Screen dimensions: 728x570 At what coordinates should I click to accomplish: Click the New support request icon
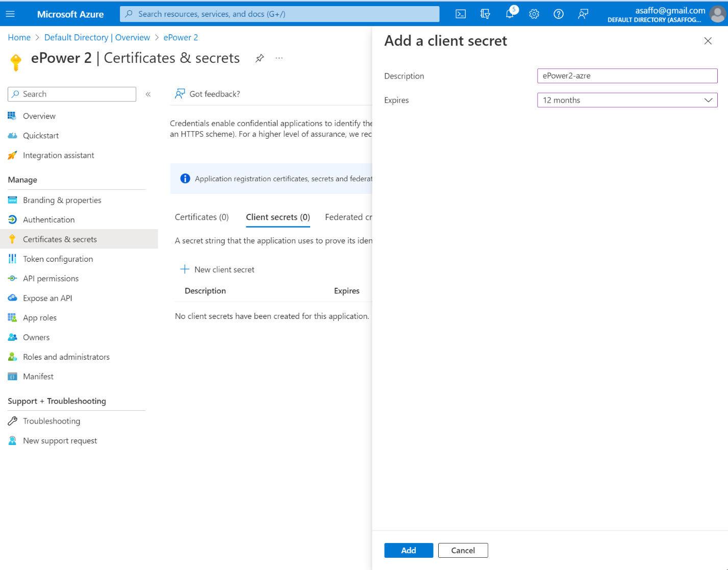click(12, 440)
